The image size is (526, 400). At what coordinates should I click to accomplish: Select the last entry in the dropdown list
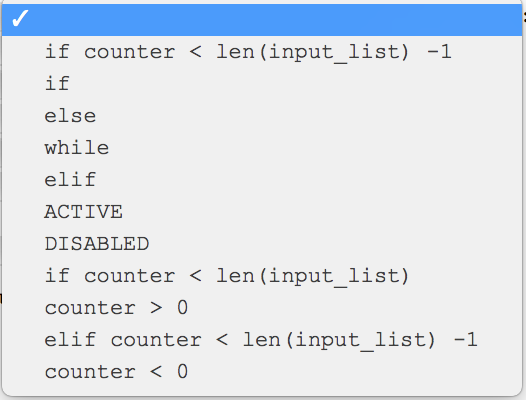point(262,372)
